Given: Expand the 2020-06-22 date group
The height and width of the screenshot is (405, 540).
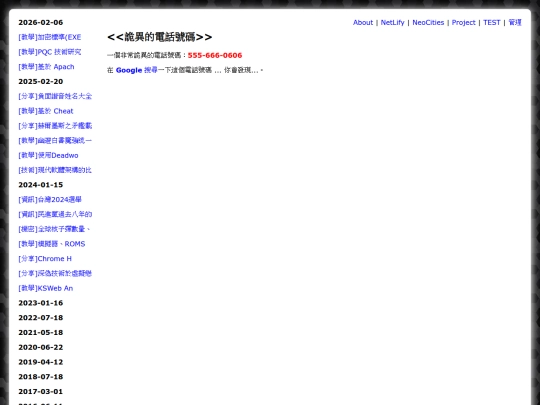Looking at the screenshot, I should pos(41,347).
